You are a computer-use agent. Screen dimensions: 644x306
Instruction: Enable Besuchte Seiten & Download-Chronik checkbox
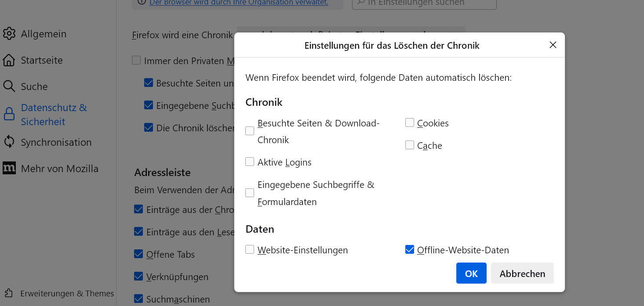pyautogui.click(x=250, y=131)
